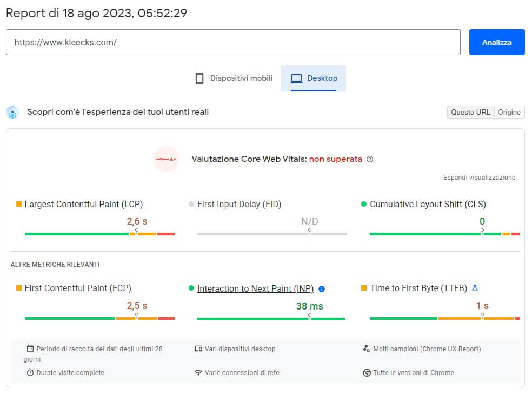
Task: Click the blue Analizza button
Action: [x=497, y=42]
